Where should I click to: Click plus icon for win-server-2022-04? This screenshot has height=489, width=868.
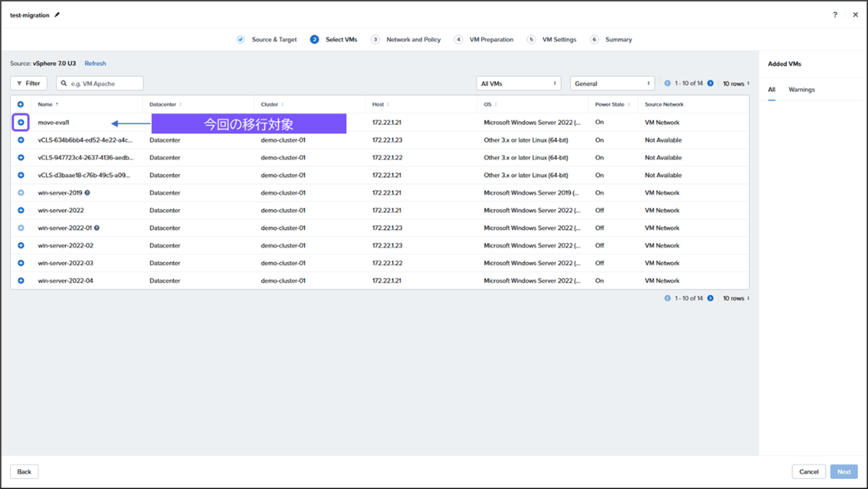pyautogui.click(x=21, y=281)
